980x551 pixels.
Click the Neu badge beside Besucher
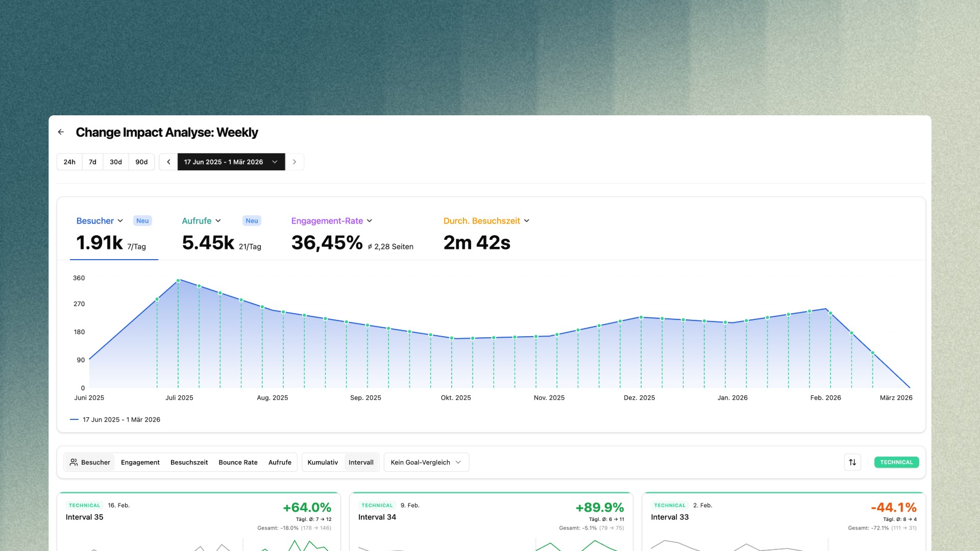coord(142,221)
